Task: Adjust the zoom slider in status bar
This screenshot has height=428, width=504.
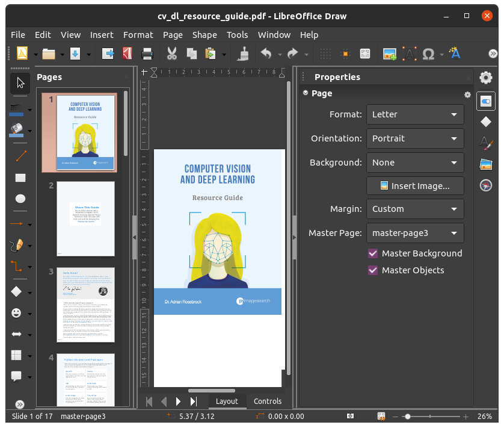Action: [x=408, y=417]
